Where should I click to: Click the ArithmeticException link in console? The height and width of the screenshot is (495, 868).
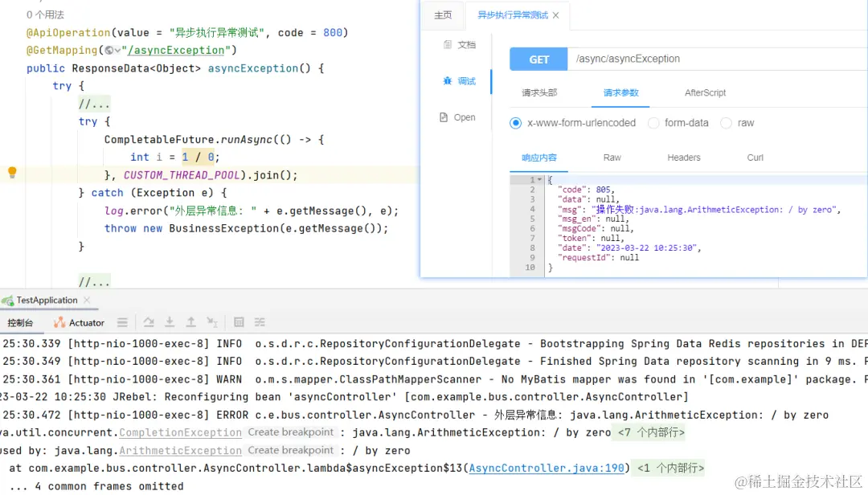tap(181, 451)
